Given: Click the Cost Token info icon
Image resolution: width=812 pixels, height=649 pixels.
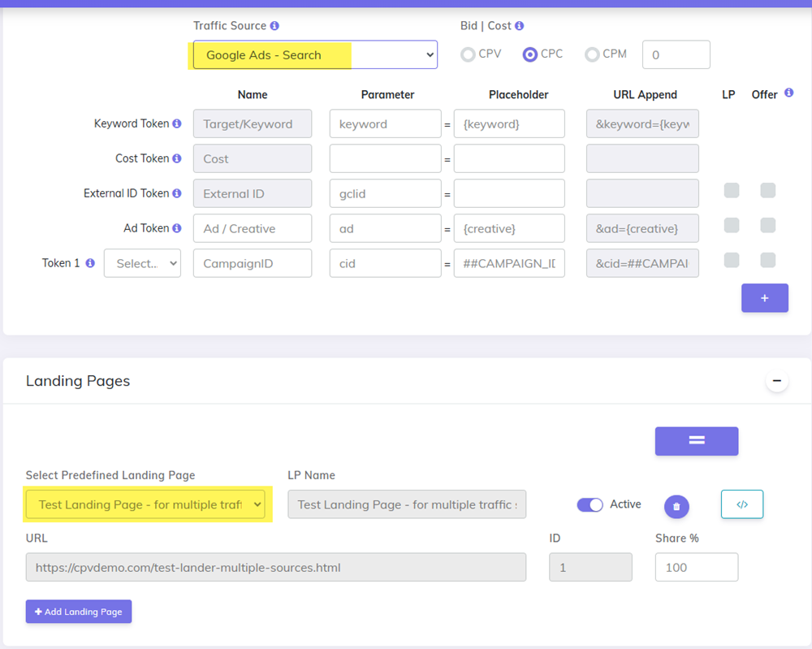Looking at the screenshot, I should 175,158.
